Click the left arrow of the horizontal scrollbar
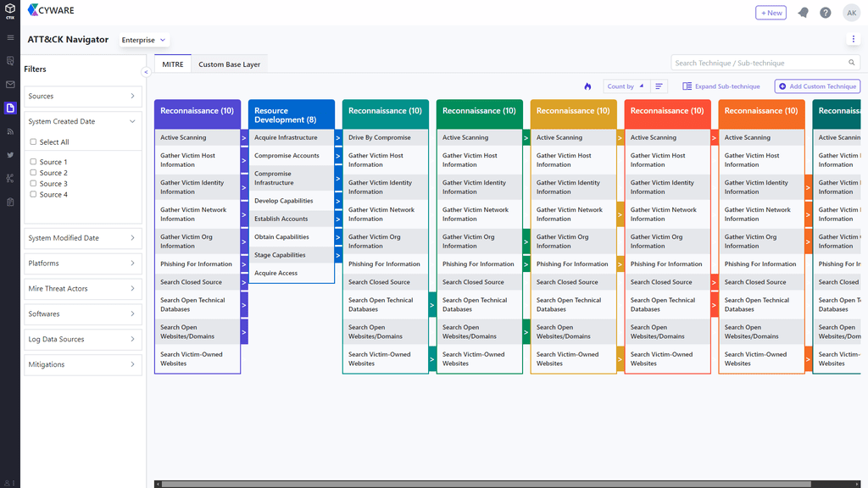 point(158,484)
